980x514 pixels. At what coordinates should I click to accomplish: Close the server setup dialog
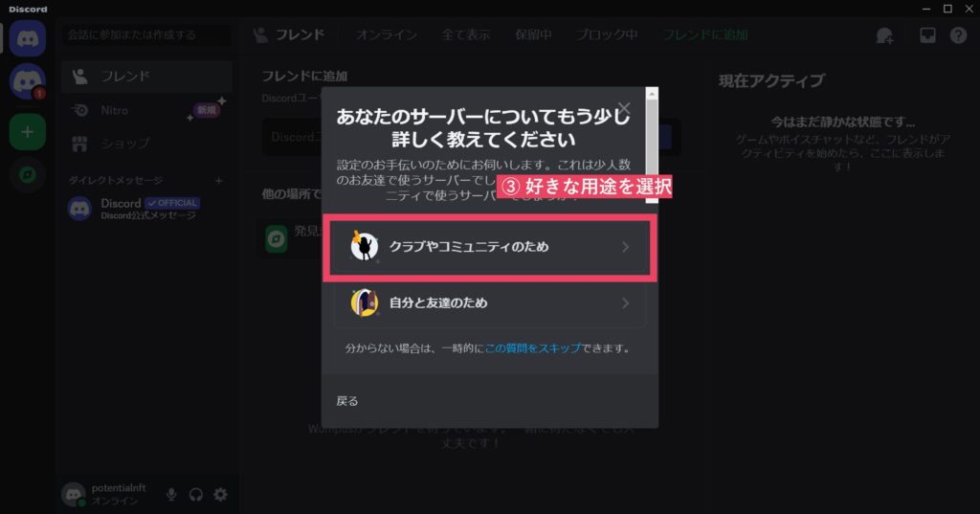624,108
